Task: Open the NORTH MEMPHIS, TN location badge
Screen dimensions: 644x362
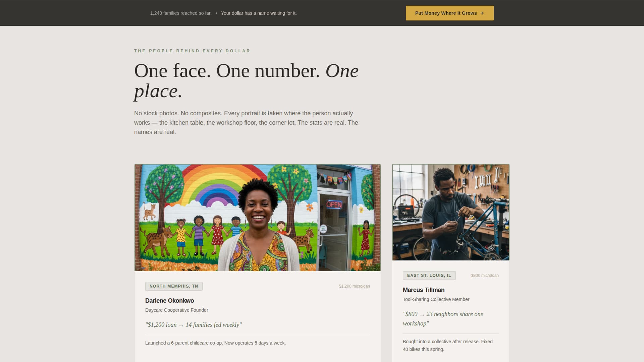Action: click(x=173, y=286)
